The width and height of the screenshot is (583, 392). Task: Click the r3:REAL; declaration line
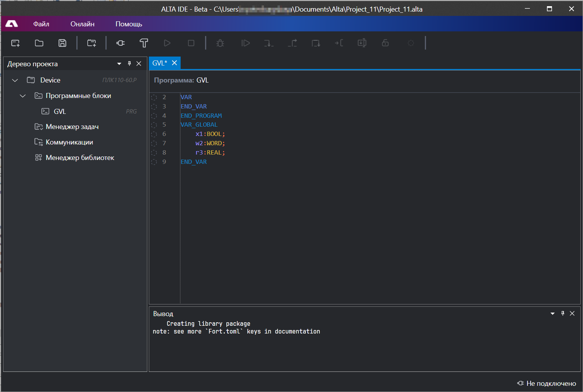click(210, 153)
